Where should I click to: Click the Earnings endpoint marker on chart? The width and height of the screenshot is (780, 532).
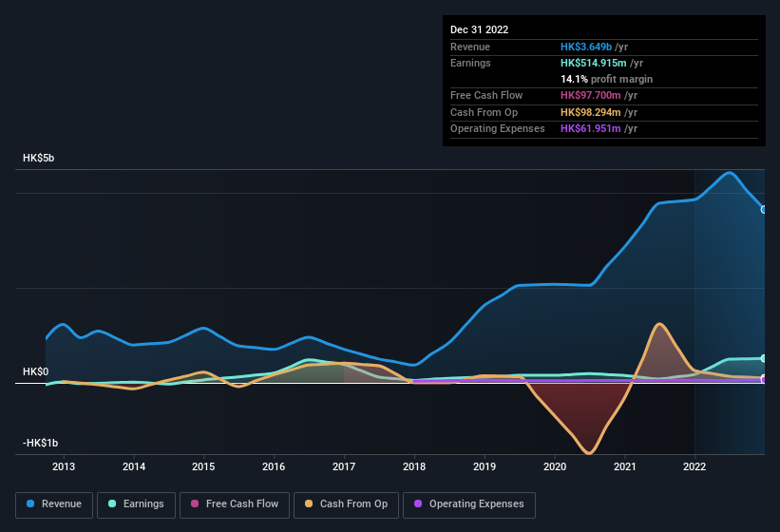point(764,358)
